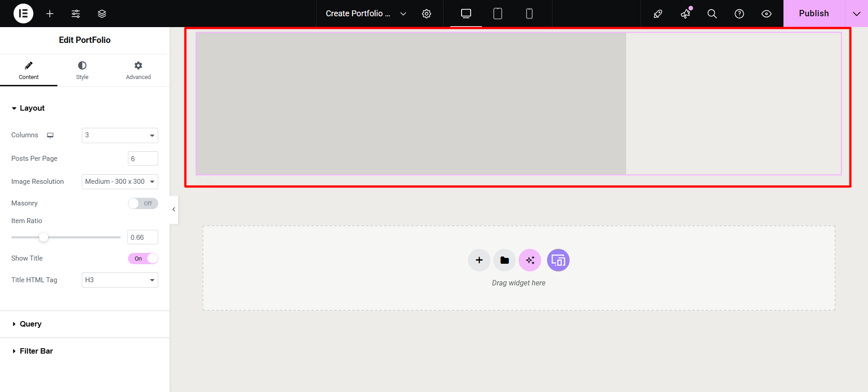Add a new element with the plus icon

(50, 14)
